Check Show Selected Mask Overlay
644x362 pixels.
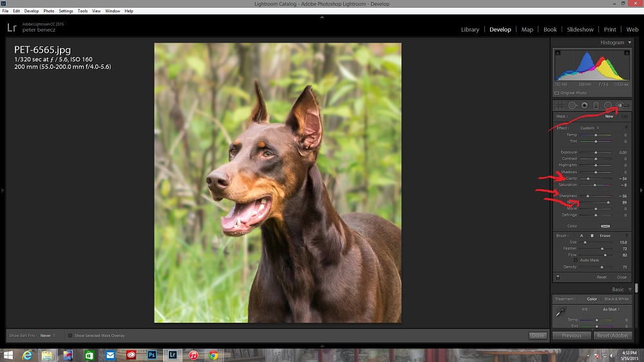click(70, 336)
